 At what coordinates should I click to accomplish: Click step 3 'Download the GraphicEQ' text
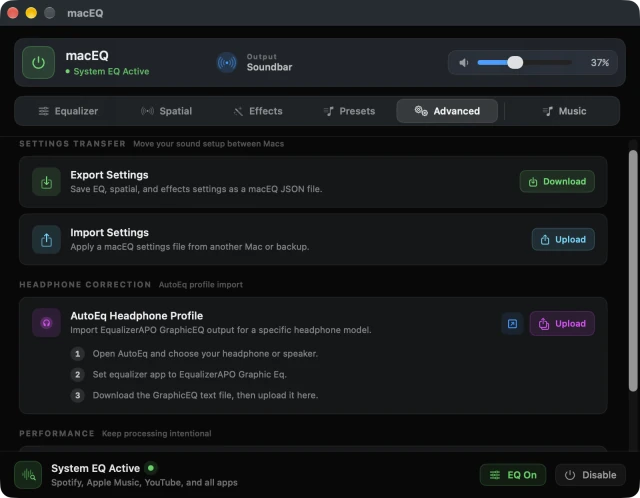pyautogui.click(x=205, y=395)
